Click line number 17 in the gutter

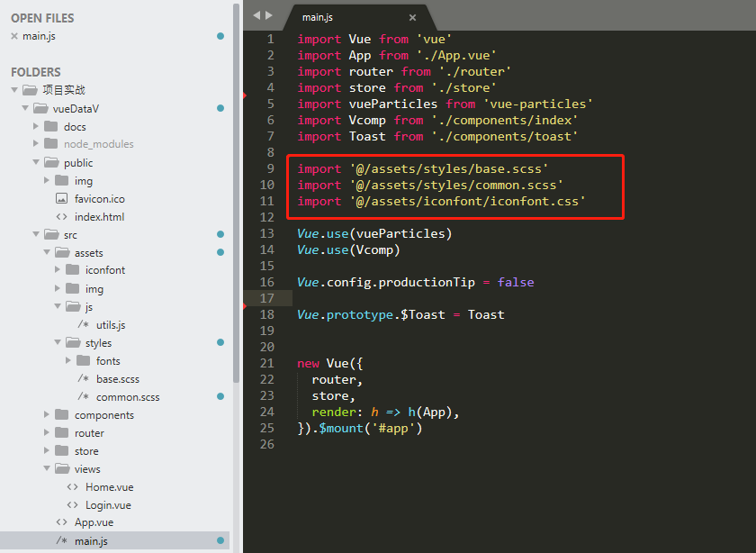(x=266, y=298)
